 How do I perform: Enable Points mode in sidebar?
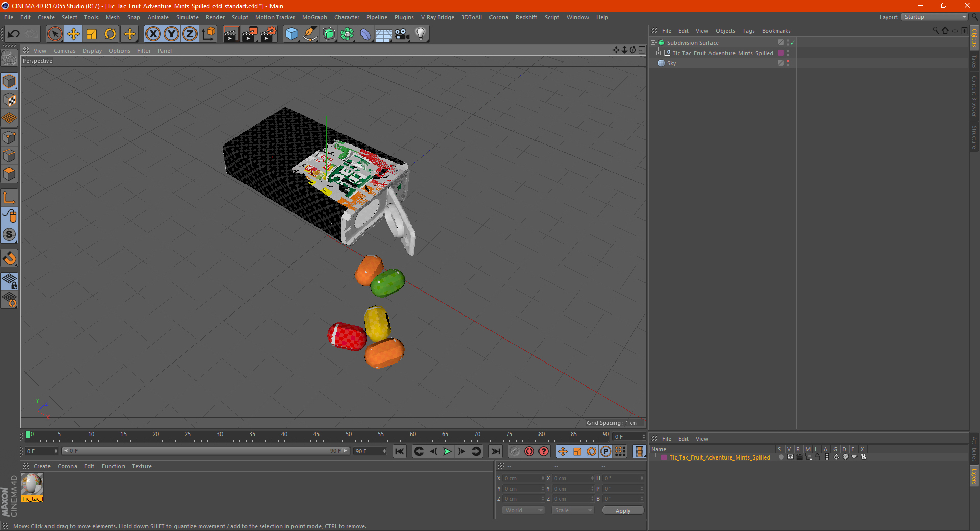9,137
